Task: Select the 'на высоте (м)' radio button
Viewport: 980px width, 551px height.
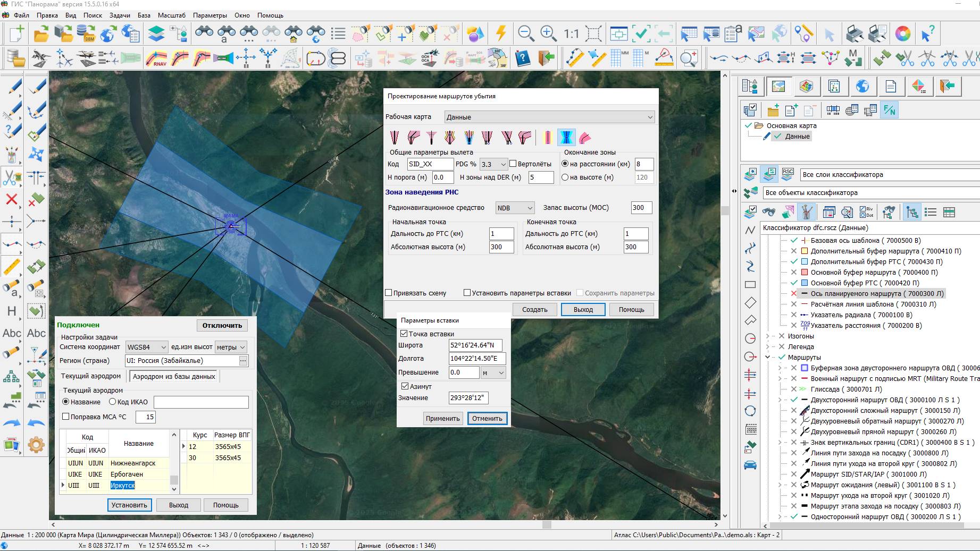Action: pyautogui.click(x=565, y=177)
